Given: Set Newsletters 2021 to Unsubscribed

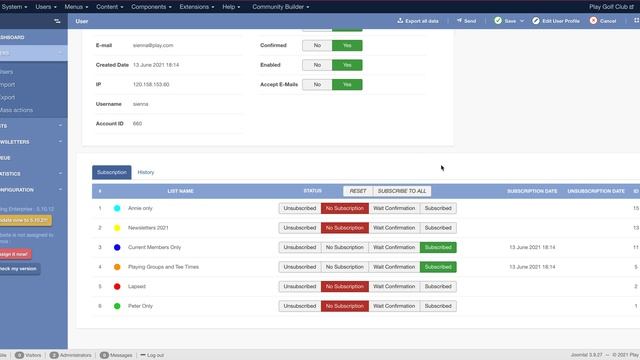Looking at the screenshot, I should point(300,228).
